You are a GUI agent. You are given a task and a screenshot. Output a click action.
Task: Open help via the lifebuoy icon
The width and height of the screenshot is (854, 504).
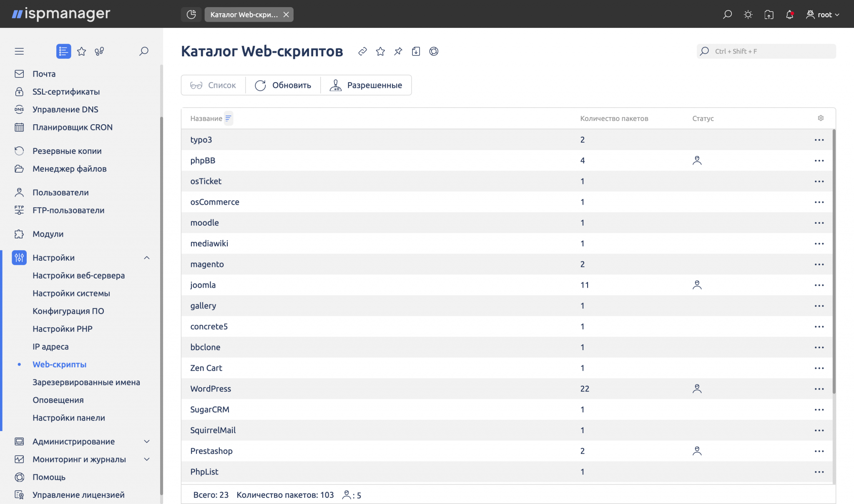434,51
